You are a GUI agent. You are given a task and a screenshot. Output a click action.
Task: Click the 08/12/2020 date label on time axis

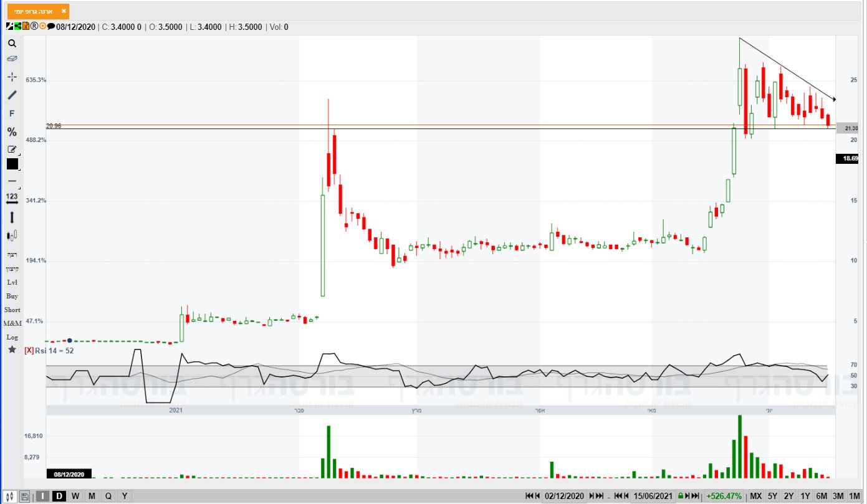coord(69,474)
